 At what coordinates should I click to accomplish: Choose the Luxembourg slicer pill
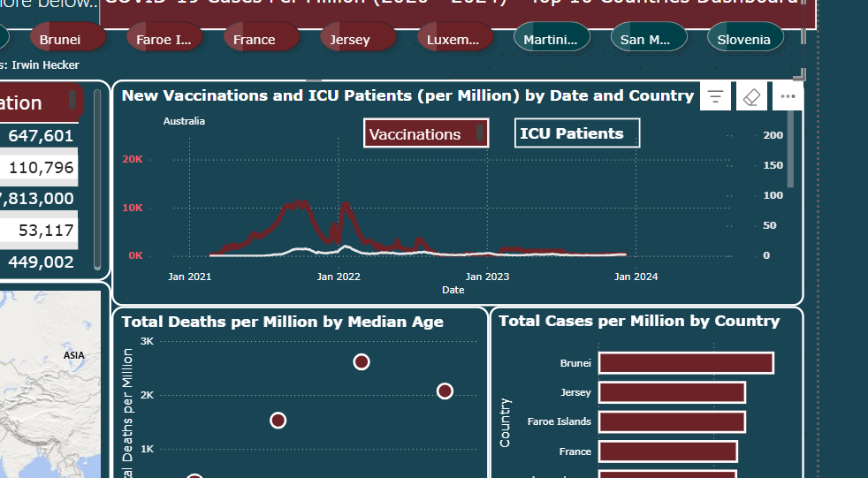(453, 39)
